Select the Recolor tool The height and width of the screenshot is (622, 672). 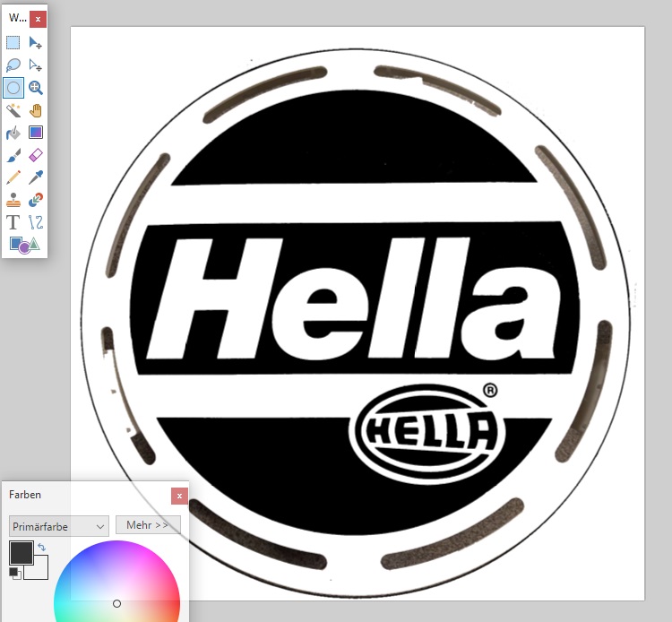(x=36, y=200)
